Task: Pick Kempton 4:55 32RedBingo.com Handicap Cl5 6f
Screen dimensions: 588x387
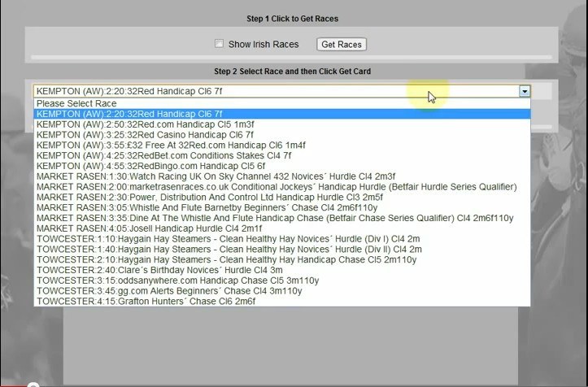Action: tap(282, 166)
